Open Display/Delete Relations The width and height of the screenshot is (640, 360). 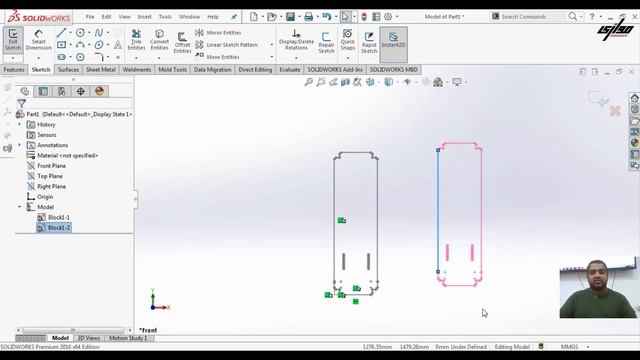click(x=296, y=40)
